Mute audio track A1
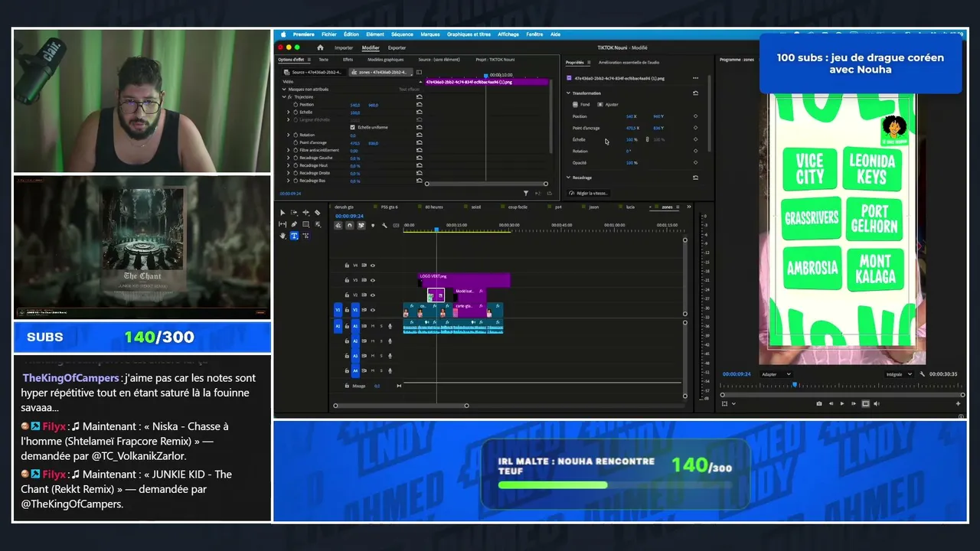980x551 pixels. click(373, 326)
